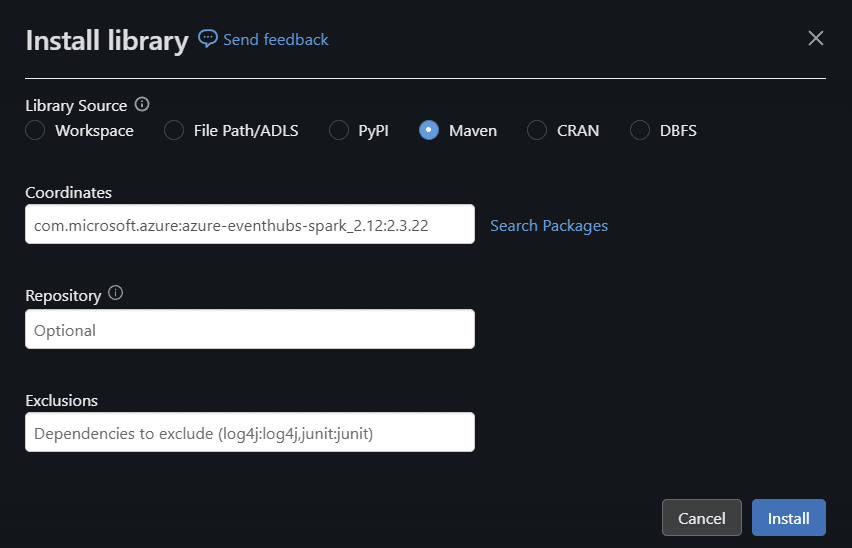Click the Install library heading
Viewport: 852px width, 548px height.
(107, 41)
